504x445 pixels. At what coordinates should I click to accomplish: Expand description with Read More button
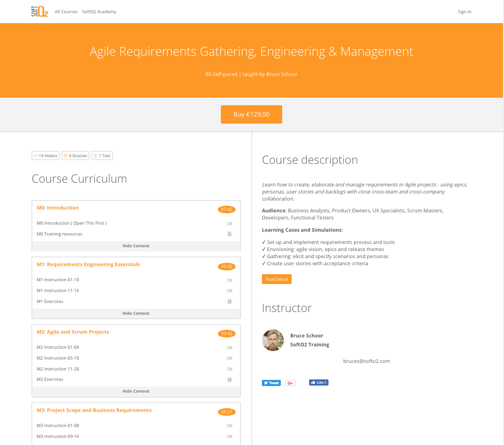(x=277, y=279)
